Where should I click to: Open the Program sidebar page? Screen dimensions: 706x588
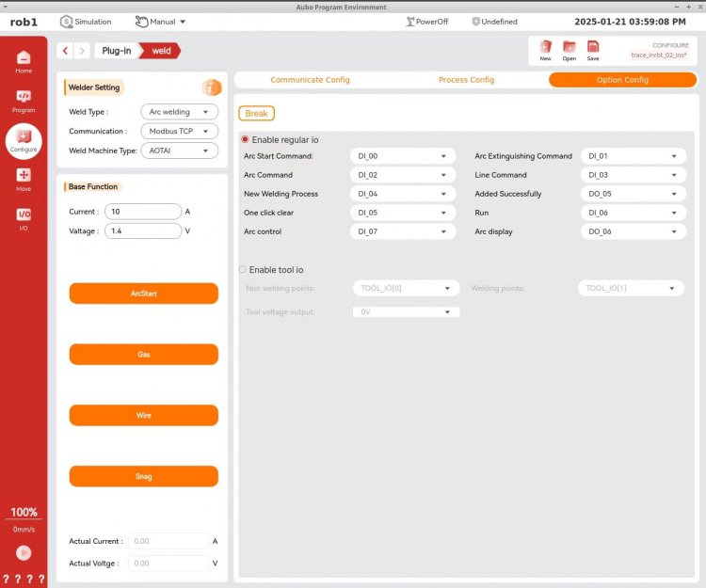tap(24, 102)
